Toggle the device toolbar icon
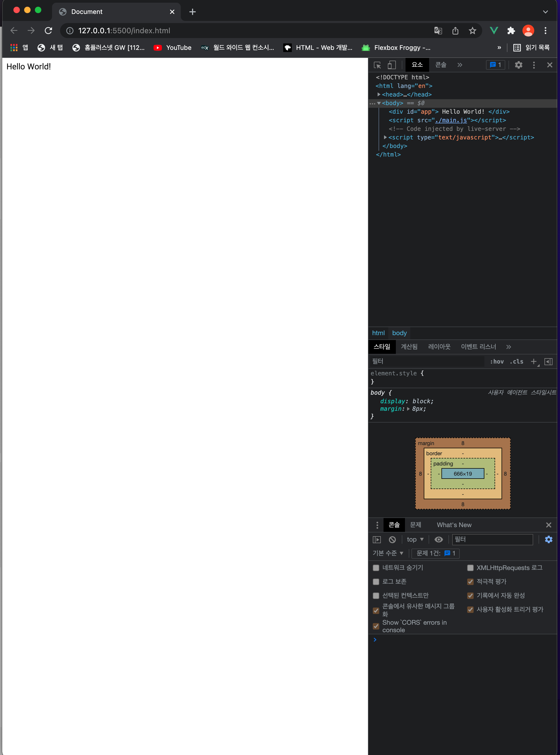 (392, 65)
